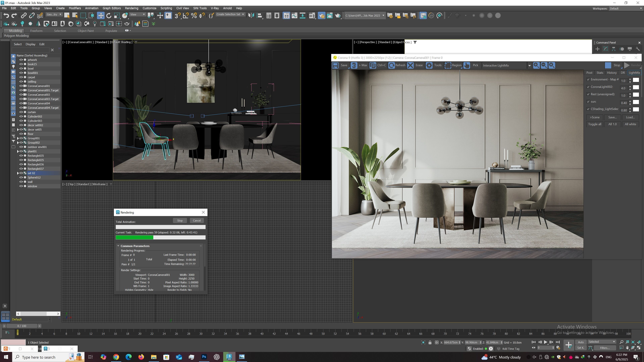Switch to the Freeform ribbon tab
This screenshot has width=644, height=362.
[x=36, y=31]
